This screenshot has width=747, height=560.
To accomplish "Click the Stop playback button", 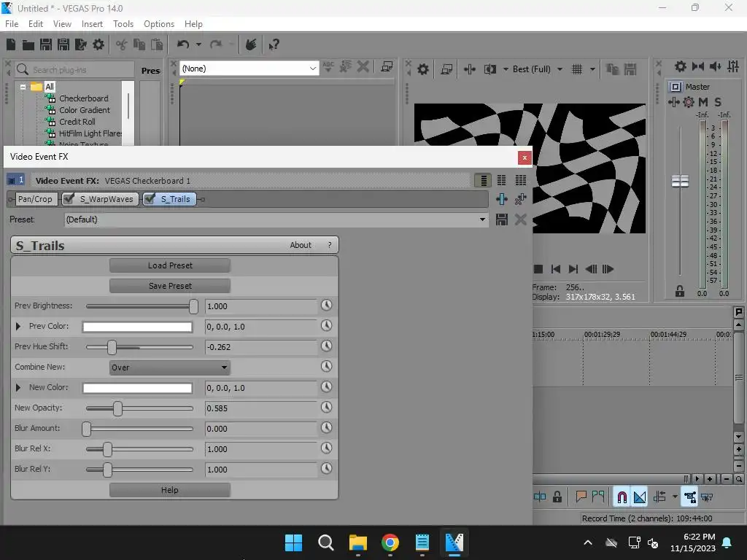I will [538, 269].
